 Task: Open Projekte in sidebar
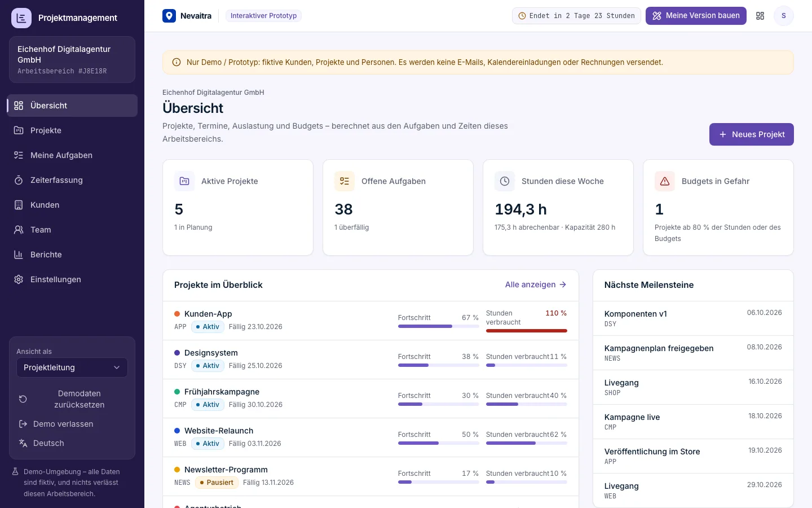click(72, 130)
